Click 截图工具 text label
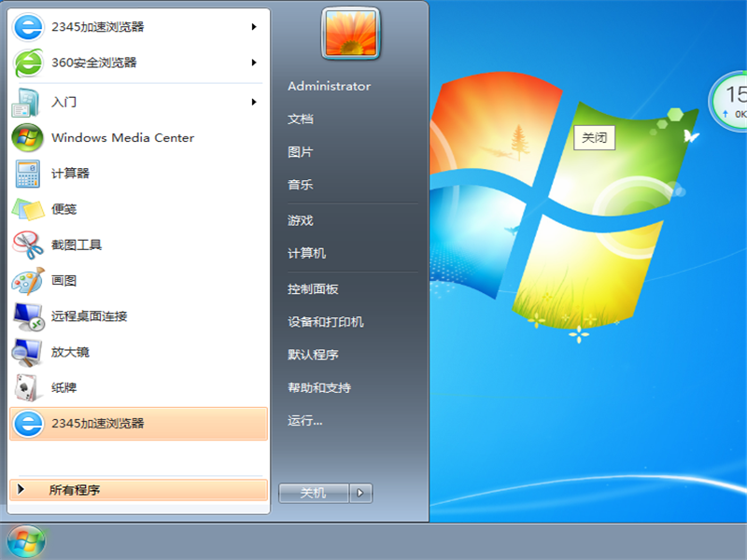 [77, 245]
